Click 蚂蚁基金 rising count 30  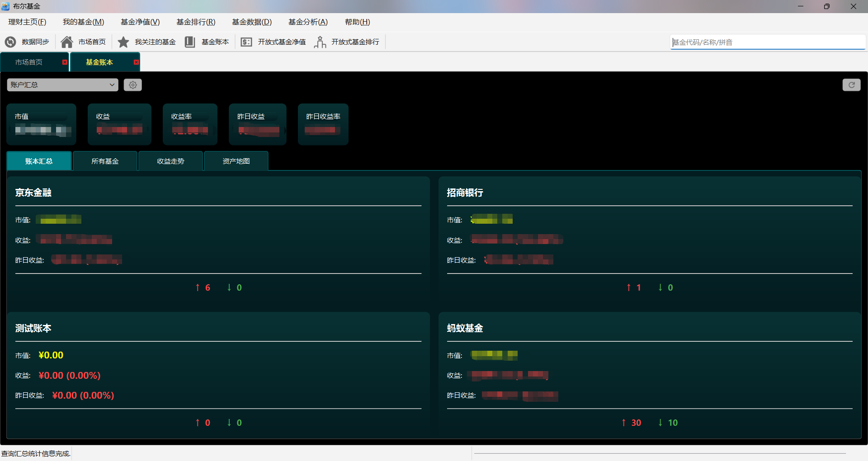click(x=631, y=423)
